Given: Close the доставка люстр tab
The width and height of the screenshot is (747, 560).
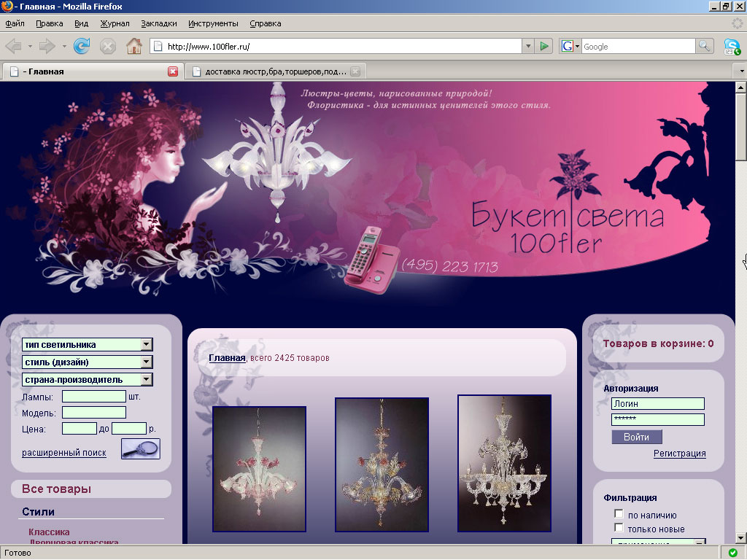Looking at the screenshot, I should pos(355,71).
